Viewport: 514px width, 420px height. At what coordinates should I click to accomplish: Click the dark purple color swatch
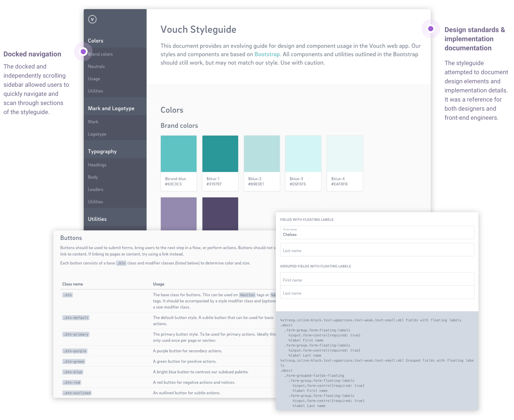tap(220, 214)
